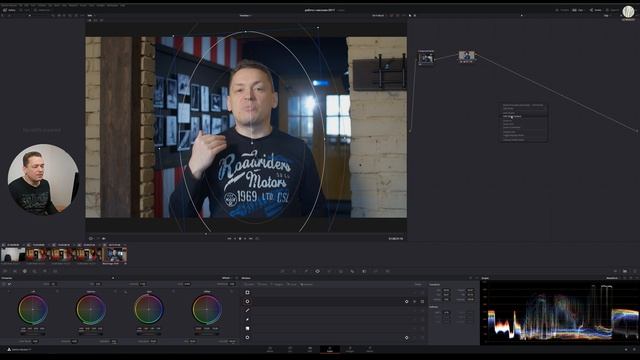
Task: Open the Blur palette
Action: point(353,271)
